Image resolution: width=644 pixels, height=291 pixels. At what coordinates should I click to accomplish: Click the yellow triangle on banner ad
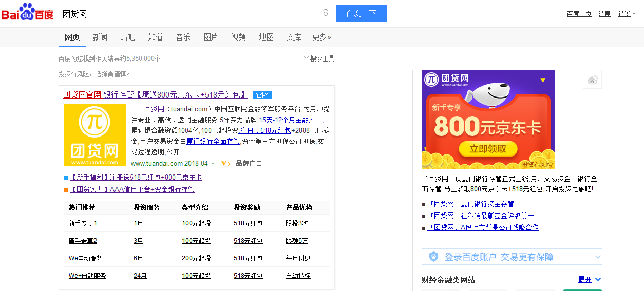click(x=543, y=80)
